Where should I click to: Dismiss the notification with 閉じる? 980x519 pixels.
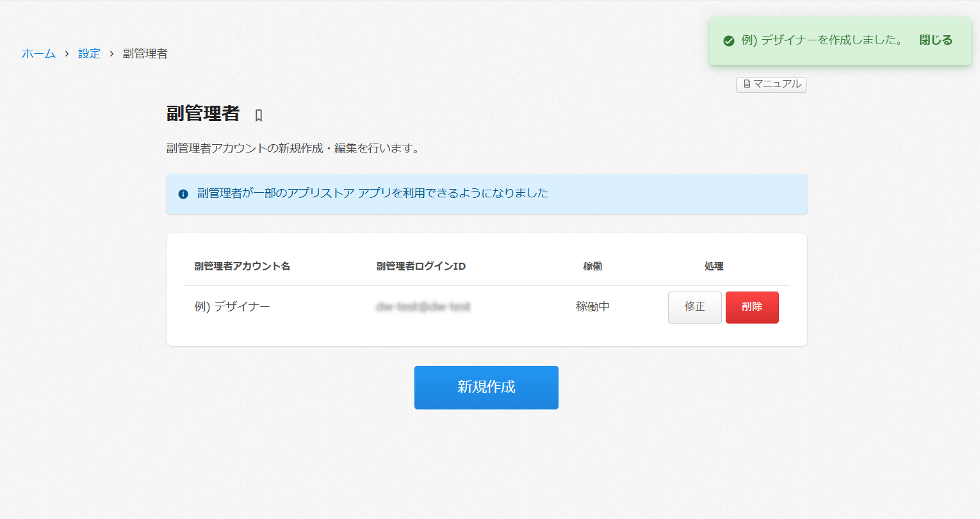pos(935,40)
